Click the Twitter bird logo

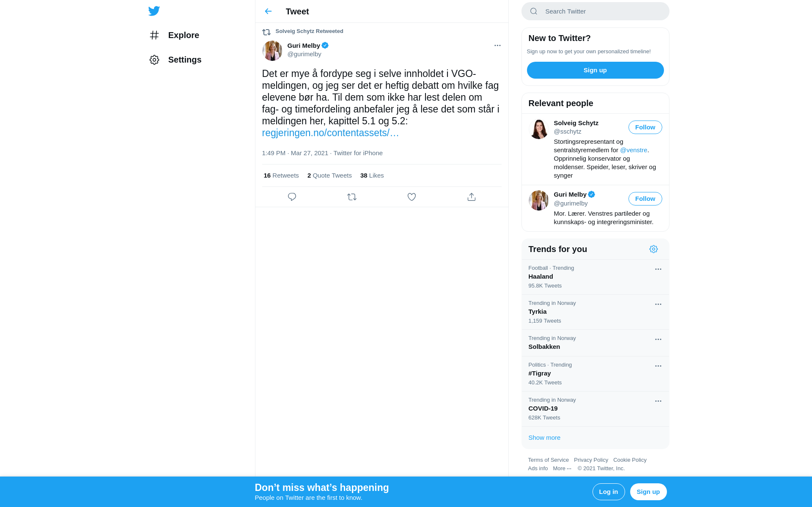click(x=154, y=11)
